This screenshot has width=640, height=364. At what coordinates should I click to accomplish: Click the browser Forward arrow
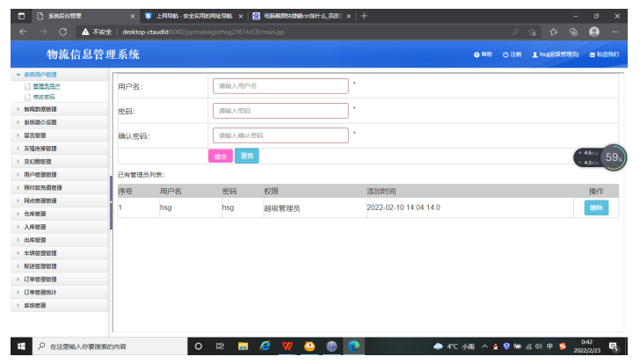(43, 32)
